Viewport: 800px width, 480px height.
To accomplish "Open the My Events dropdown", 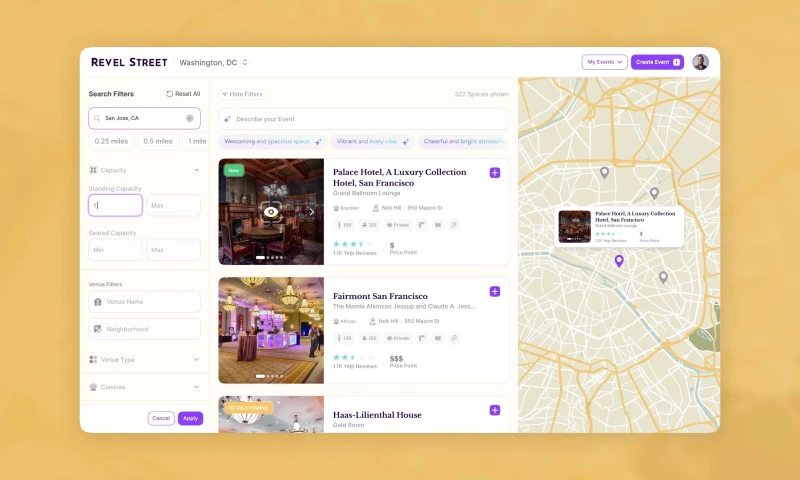I will point(605,62).
